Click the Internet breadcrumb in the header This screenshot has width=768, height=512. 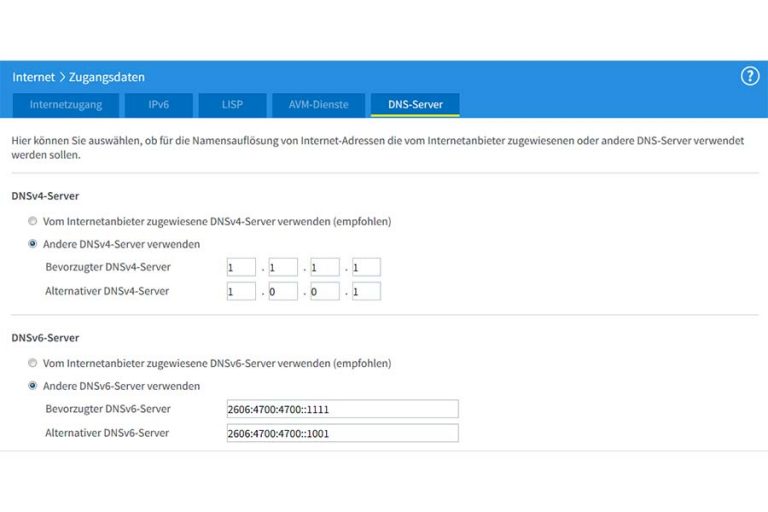point(33,77)
